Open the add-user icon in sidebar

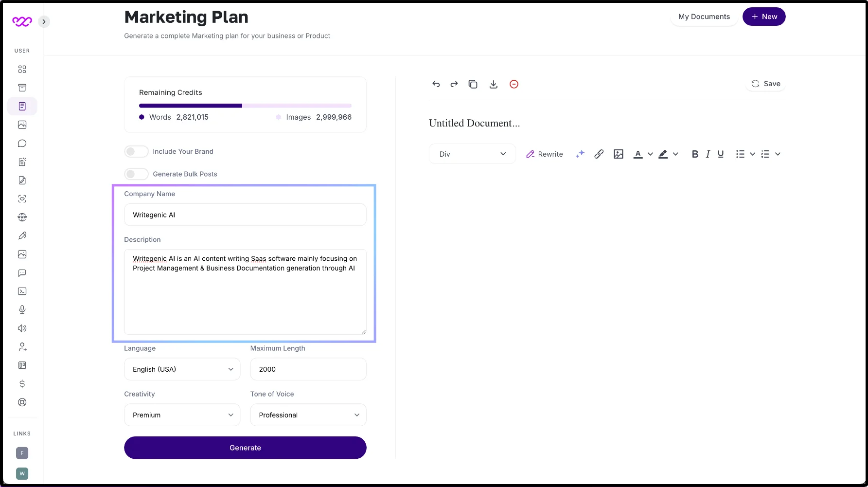(x=22, y=346)
